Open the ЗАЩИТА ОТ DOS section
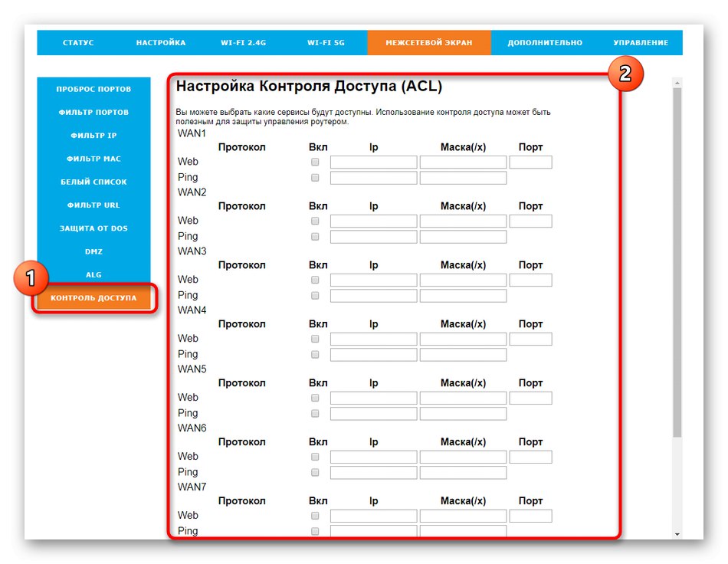The width and height of the screenshot is (728, 564). 93,228
